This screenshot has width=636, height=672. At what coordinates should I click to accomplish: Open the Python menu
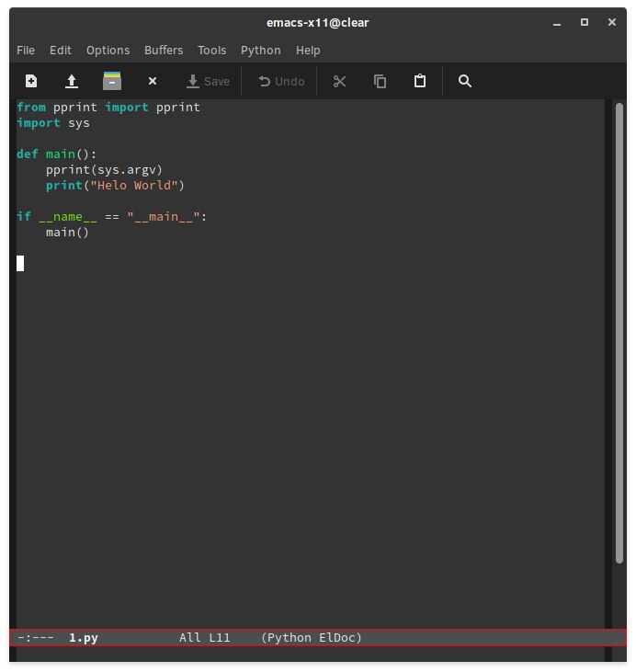[261, 51]
